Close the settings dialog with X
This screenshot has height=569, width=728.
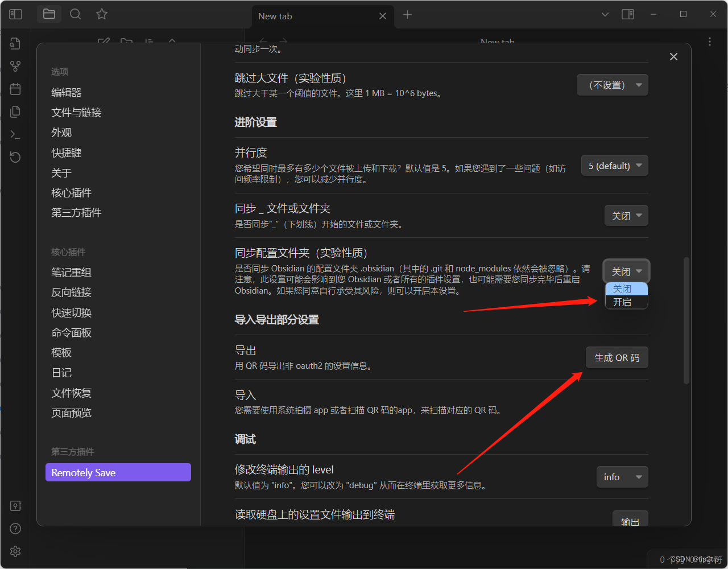coord(673,57)
